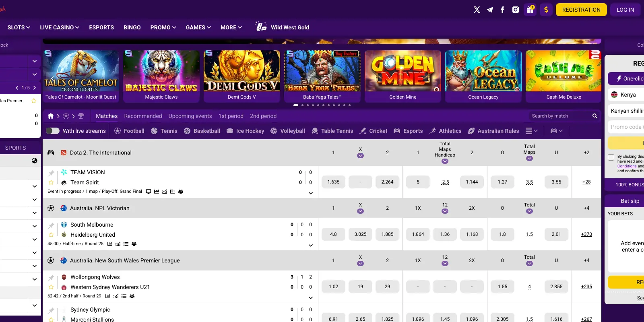The width and height of the screenshot is (644, 322).
Task: Favorite the Team Spirit match star
Action: pos(51,182)
